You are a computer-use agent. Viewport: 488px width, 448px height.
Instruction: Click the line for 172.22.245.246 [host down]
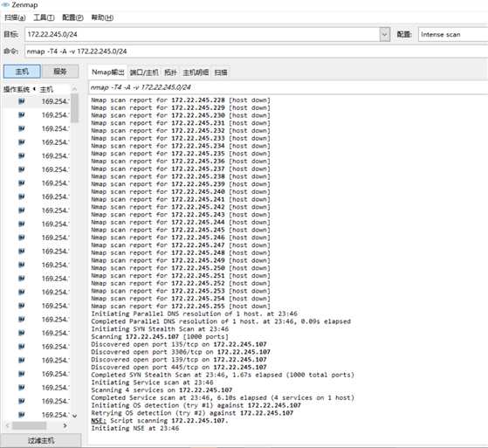click(181, 238)
